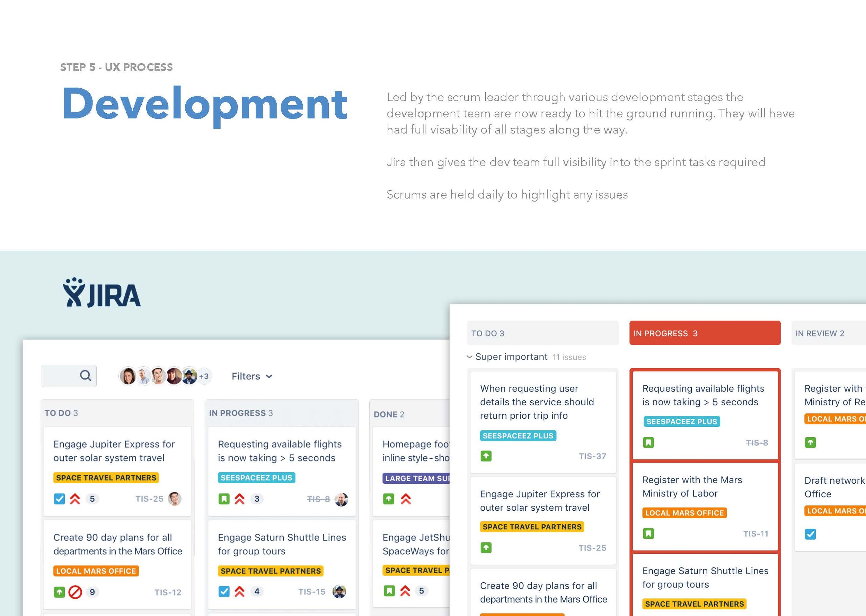This screenshot has width=866, height=616.
Task: Click the TO DO 3 header in the right board
Action: [542, 333]
